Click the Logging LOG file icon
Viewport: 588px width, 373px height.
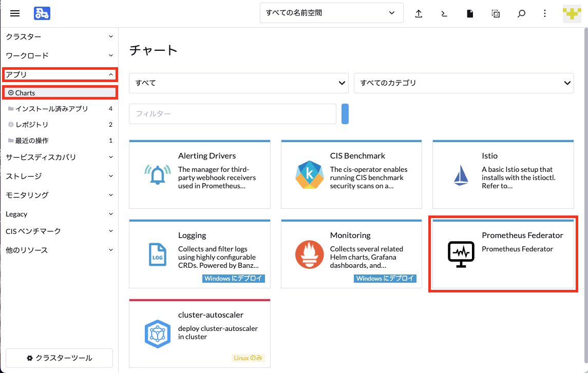coord(158,254)
